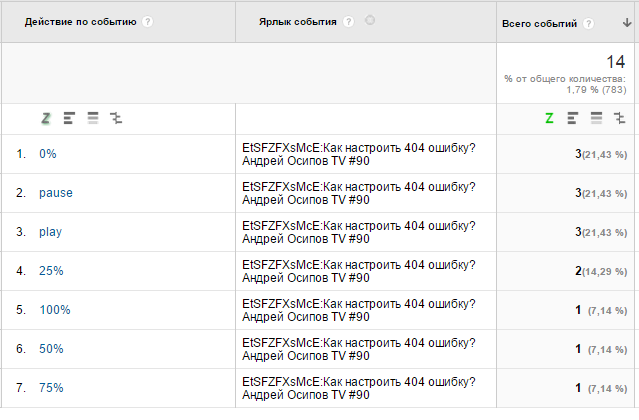Click the hierarchy icon under Действие по событию
639x420 pixels.
point(115,118)
